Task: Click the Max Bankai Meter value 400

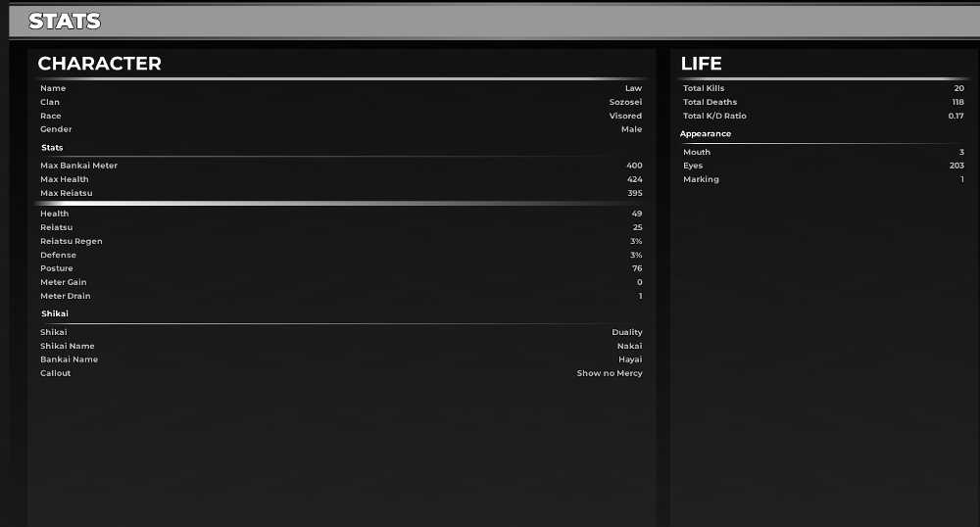Action: tap(634, 166)
